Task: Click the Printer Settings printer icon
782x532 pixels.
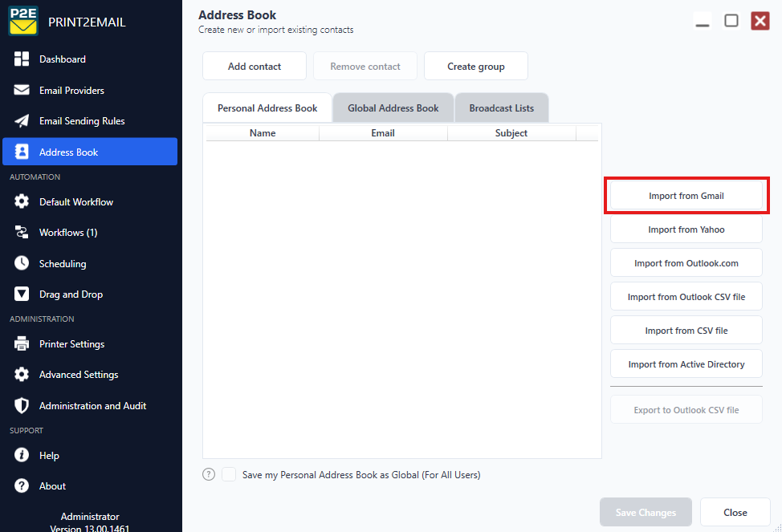Action: point(22,343)
